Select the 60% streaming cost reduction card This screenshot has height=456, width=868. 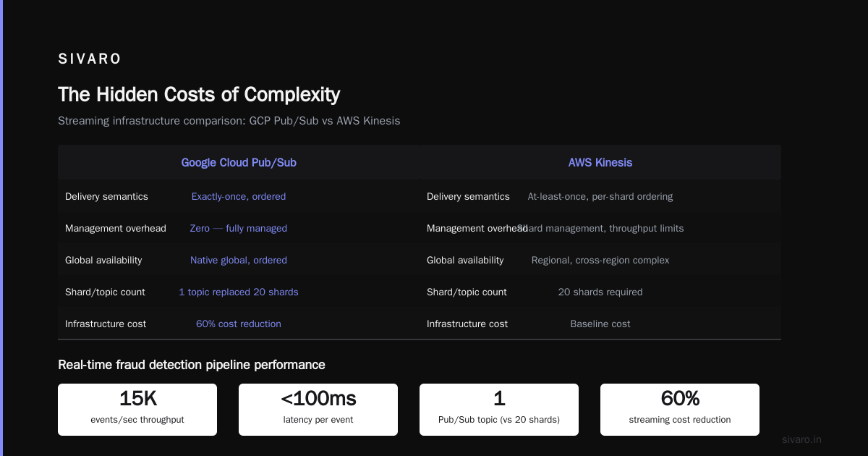coord(680,410)
